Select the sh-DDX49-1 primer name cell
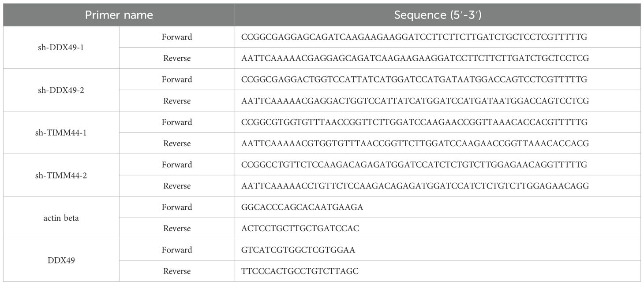 [x=61, y=48]
